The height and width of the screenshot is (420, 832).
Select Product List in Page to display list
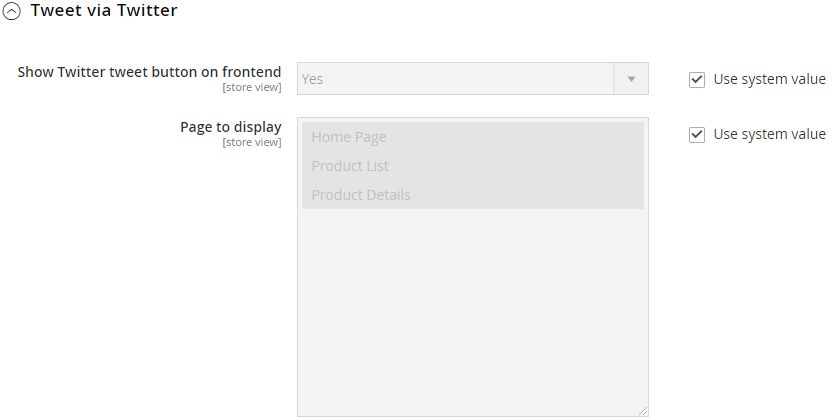tap(350, 166)
